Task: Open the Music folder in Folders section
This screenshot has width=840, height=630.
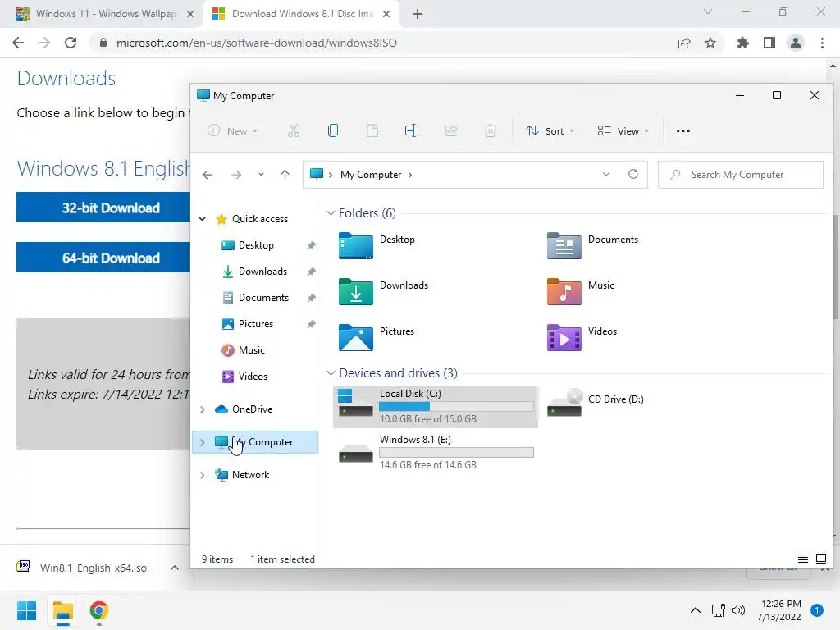Action: 580,291
